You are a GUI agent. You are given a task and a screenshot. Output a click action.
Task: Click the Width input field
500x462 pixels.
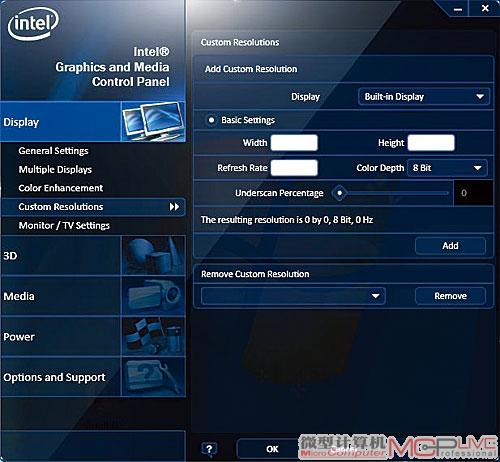click(x=294, y=143)
